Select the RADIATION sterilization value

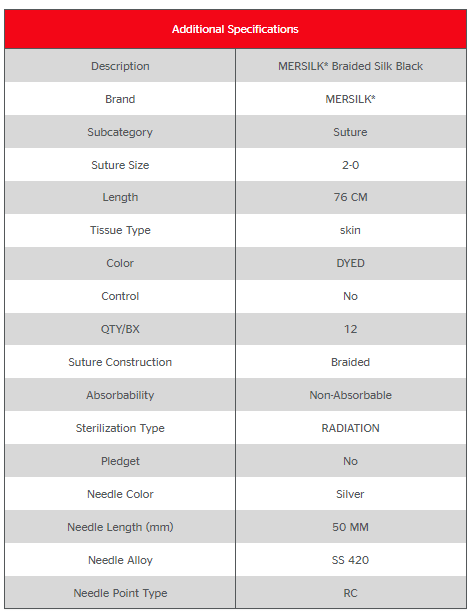[350, 428]
